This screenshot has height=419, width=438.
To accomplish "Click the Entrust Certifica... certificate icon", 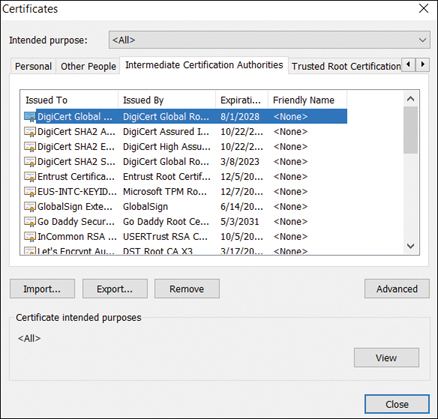I will coord(30,177).
